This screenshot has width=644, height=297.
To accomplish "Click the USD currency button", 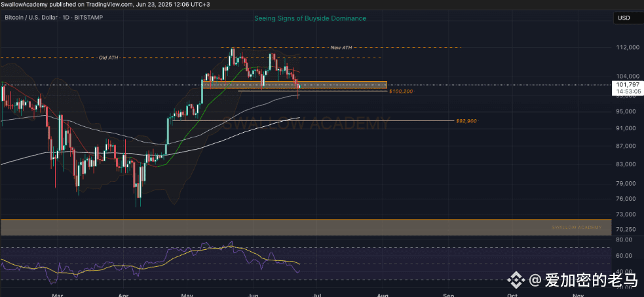I will click(628, 18).
